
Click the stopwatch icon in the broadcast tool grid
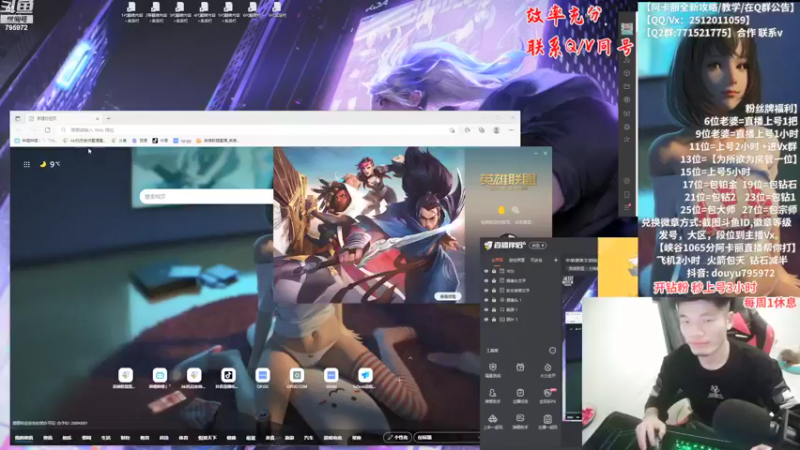click(547, 367)
